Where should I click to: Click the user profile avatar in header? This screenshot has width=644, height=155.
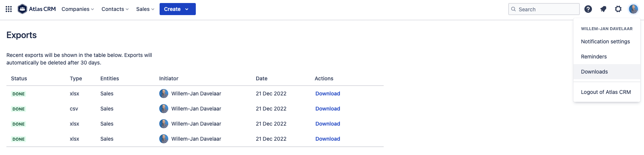tap(633, 9)
